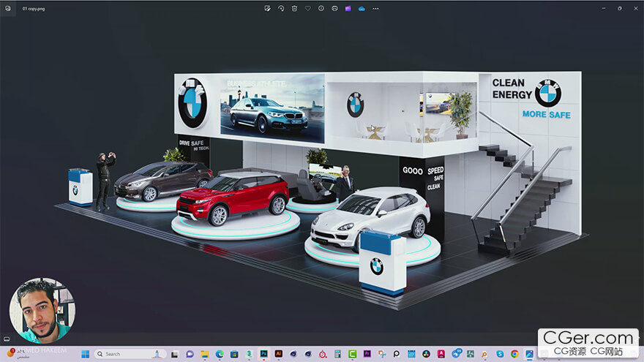This screenshot has width=644, height=362.
Task: Rotate the image using the rotate icon
Action: coord(281,8)
